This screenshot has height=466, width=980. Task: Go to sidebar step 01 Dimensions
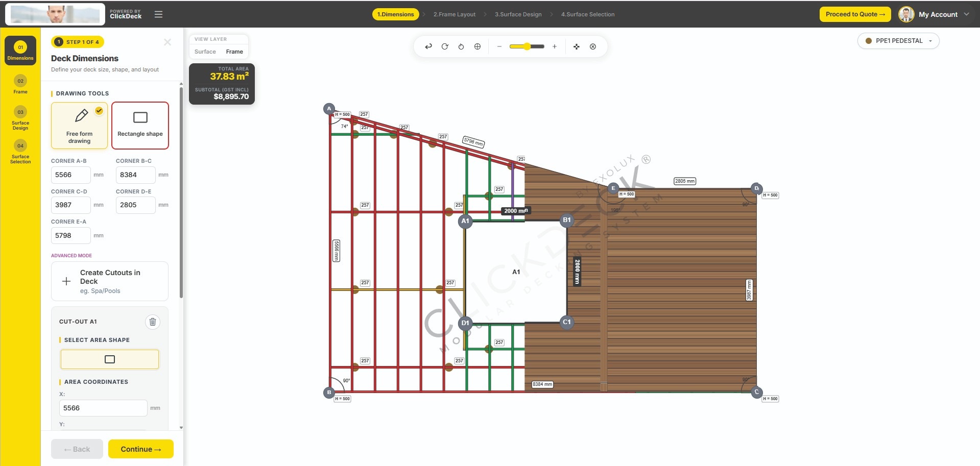click(20, 51)
